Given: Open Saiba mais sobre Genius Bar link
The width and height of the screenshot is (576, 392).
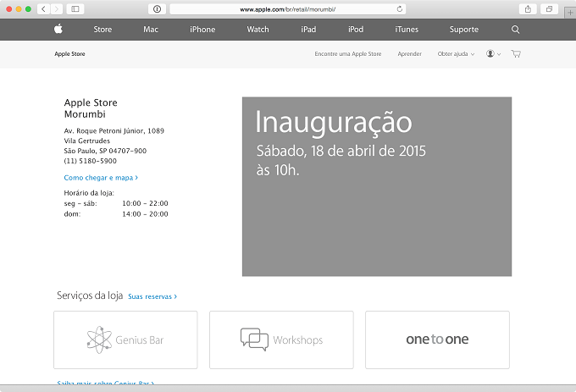Looking at the screenshot, I should [x=105, y=383].
